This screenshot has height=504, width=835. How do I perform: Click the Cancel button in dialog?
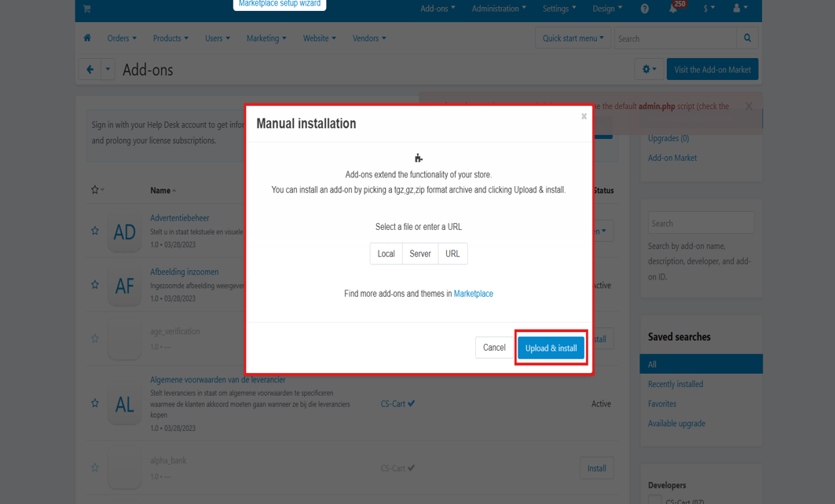point(494,348)
